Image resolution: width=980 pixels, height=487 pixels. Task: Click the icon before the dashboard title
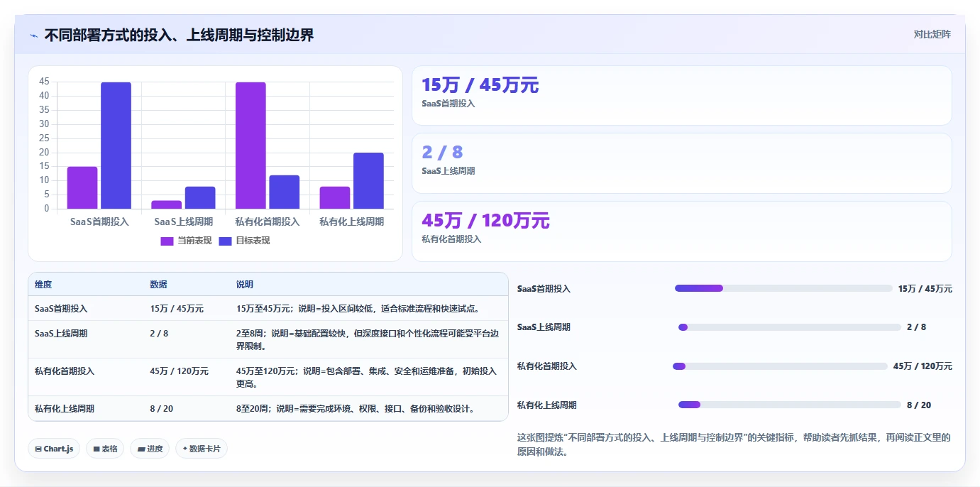[33, 35]
